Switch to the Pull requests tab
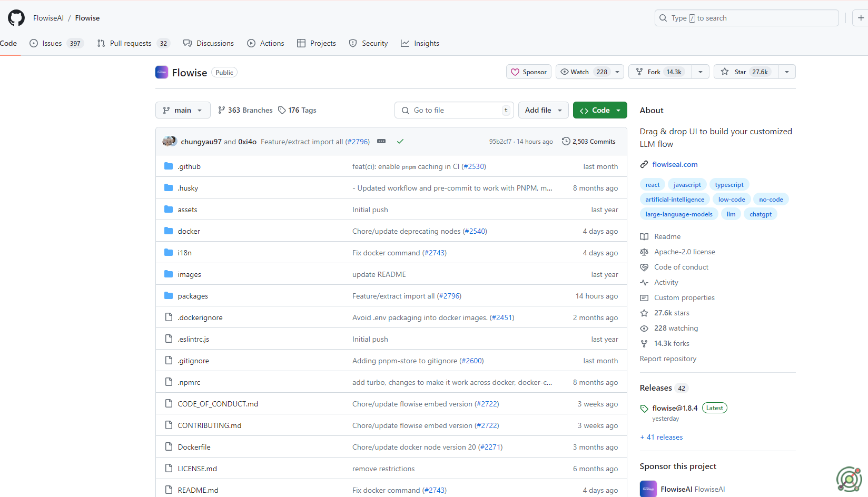 (x=131, y=43)
